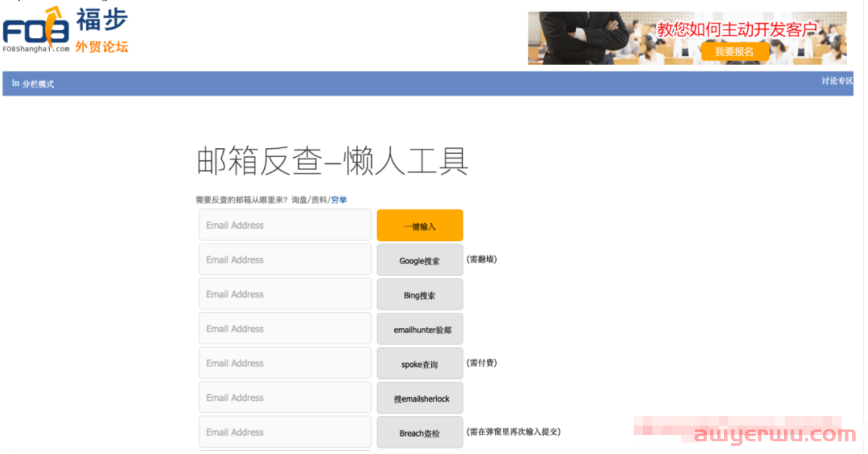Select email field next to spoke查询
The width and height of the screenshot is (868, 454).
[285, 363]
